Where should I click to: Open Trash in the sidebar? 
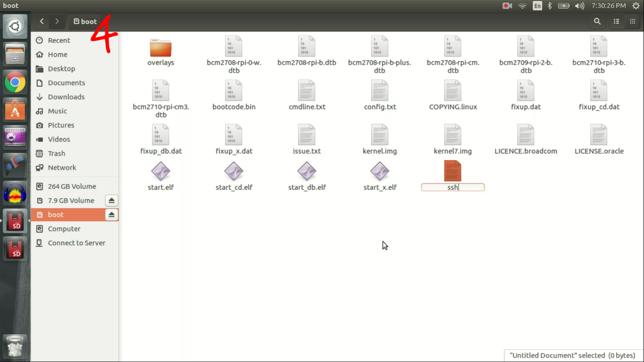74,154
